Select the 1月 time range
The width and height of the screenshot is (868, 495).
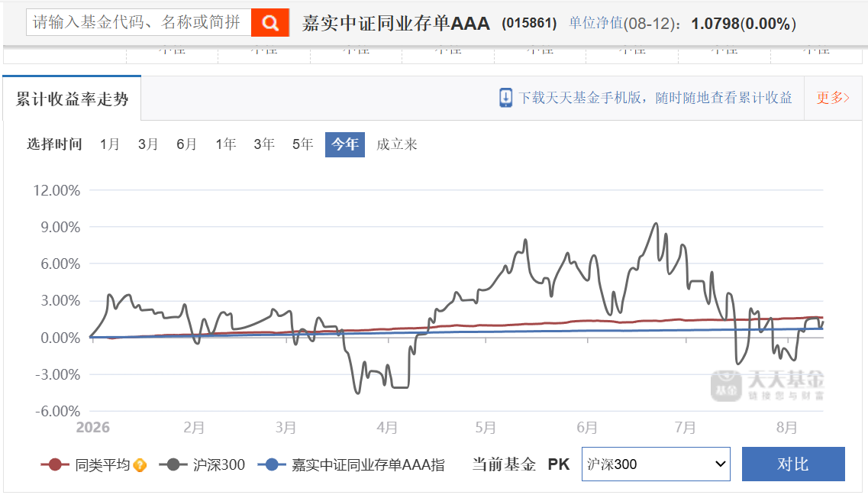click(110, 144)
